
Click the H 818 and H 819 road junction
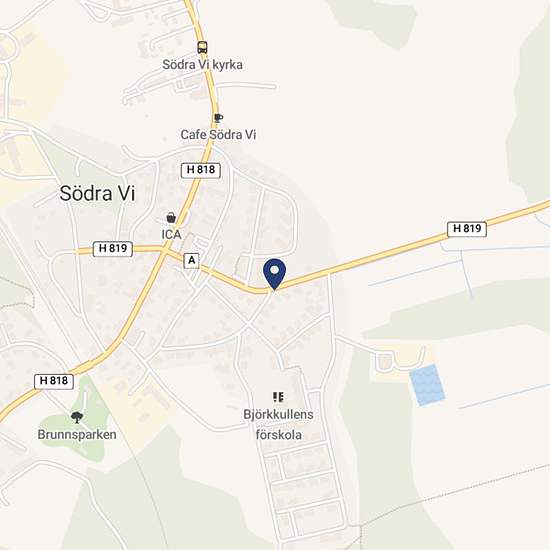pos(164,250)
